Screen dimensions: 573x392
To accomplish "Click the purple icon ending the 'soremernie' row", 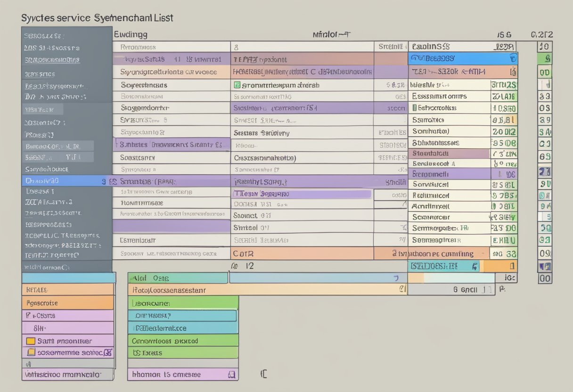I will (107, 352).
